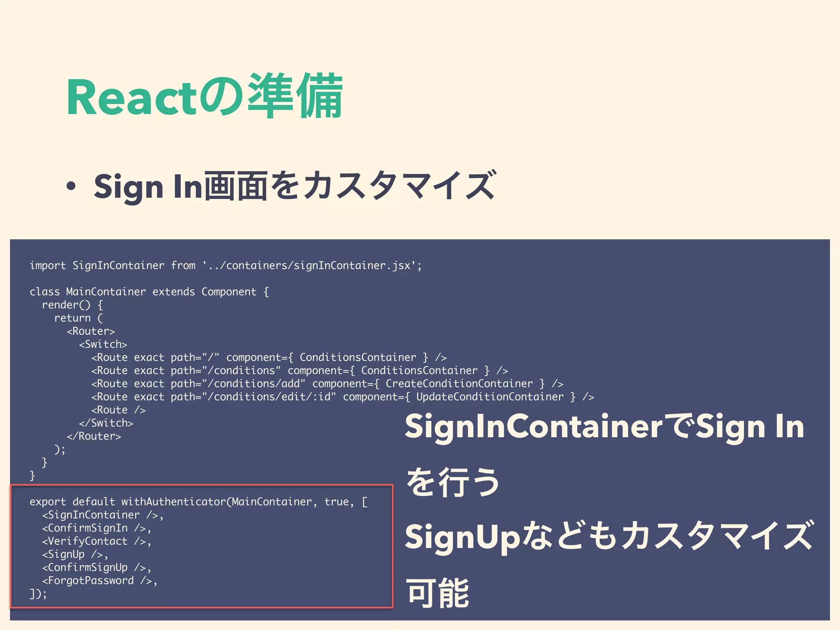This screenshot has width=840, height=630.
Task: Click the Route line for "/conditions/add"
Action: (327, 383)
